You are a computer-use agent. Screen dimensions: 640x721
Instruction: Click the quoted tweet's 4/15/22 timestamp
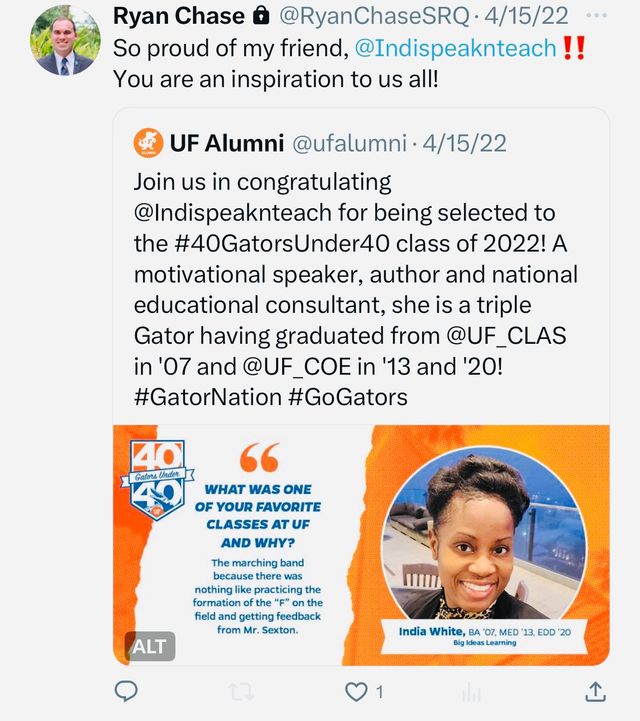(464, 143)
